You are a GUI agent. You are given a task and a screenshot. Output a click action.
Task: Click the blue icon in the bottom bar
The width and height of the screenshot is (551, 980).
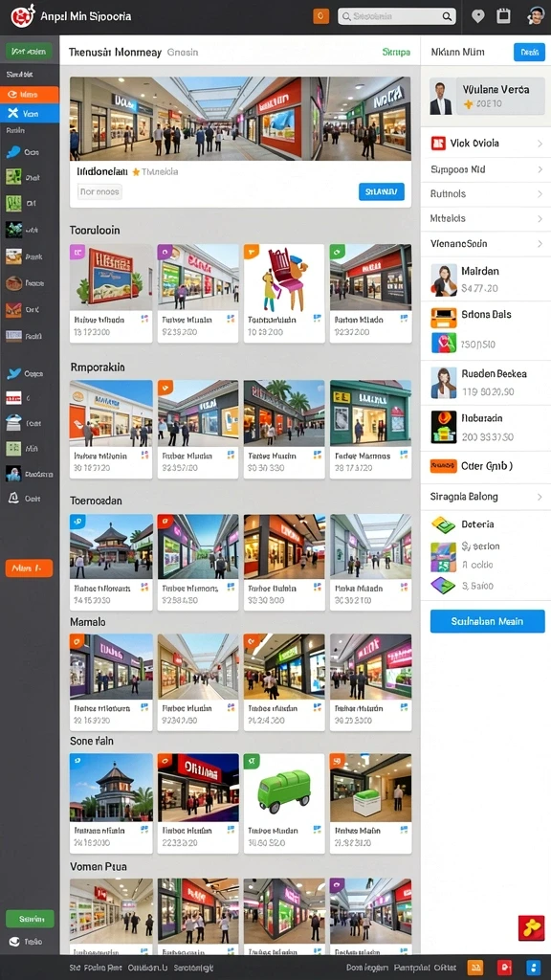click(x=533, y=968)
